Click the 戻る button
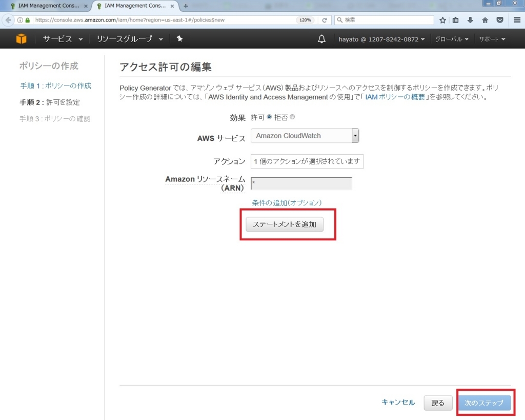Image resolution: width=525 pixels, height=420 pixels. [438, 403]
